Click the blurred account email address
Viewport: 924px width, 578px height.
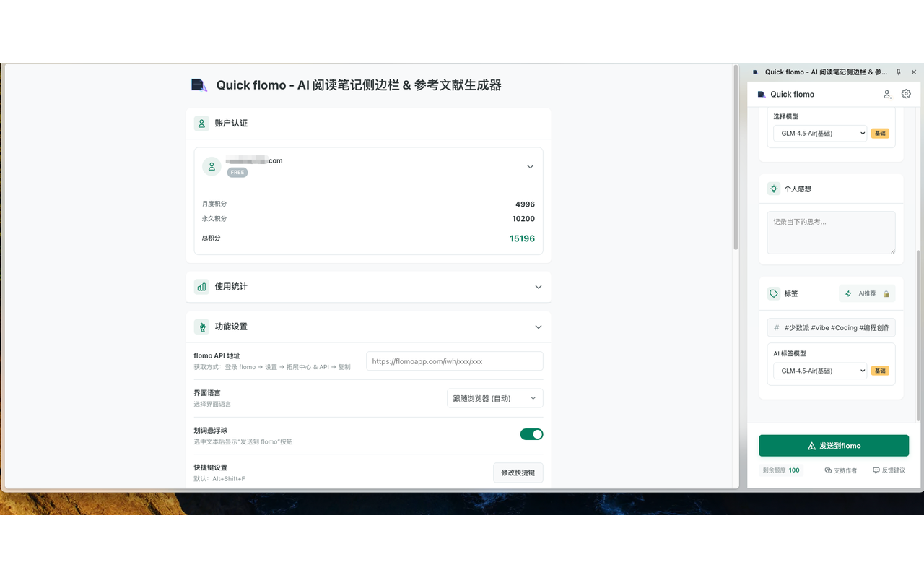tap(253, 160)
